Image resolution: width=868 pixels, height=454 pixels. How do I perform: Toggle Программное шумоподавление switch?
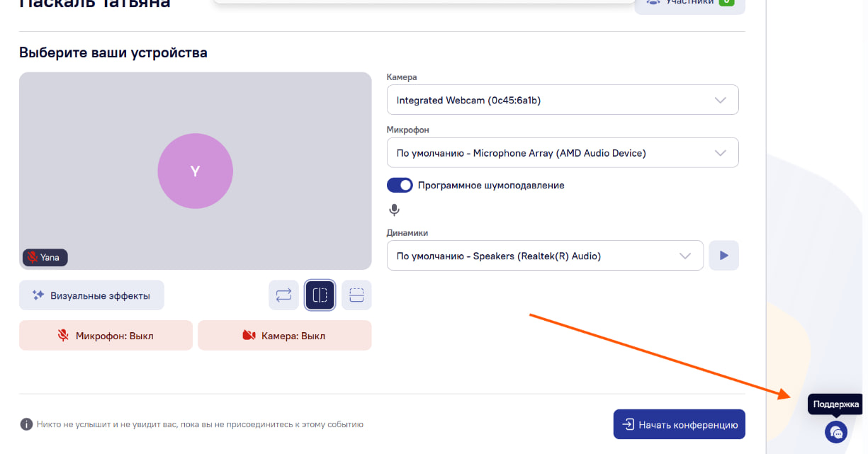point(400,185)
